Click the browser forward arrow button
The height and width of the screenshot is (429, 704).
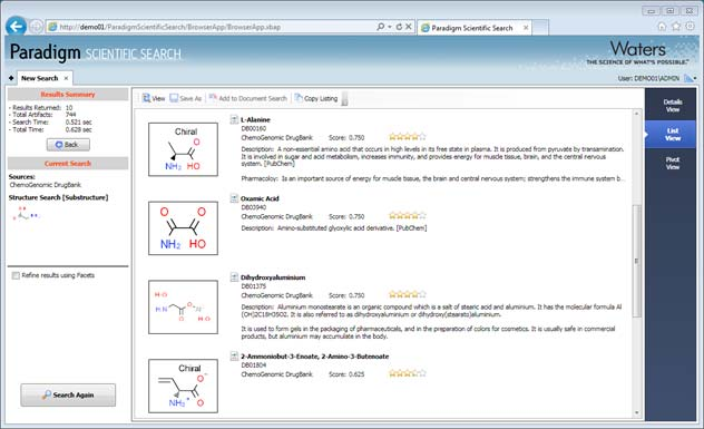point(36,27)
